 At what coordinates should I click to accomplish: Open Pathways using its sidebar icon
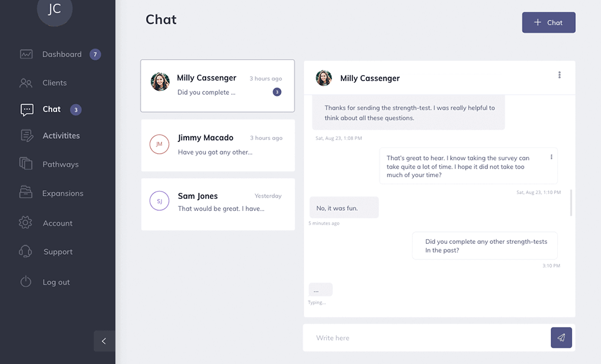click(x=26, y=164)
